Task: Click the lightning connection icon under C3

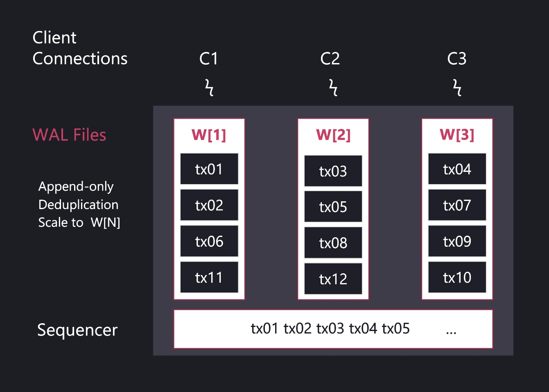Action: [457, 88]
